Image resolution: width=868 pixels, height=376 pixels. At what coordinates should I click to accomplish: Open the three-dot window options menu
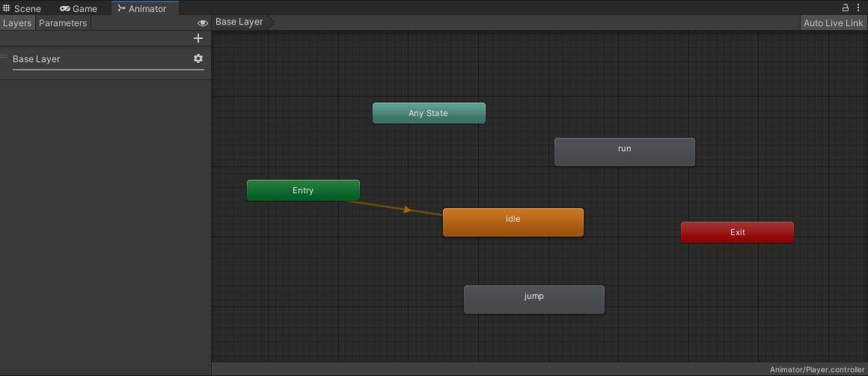[x=858, y=7]
